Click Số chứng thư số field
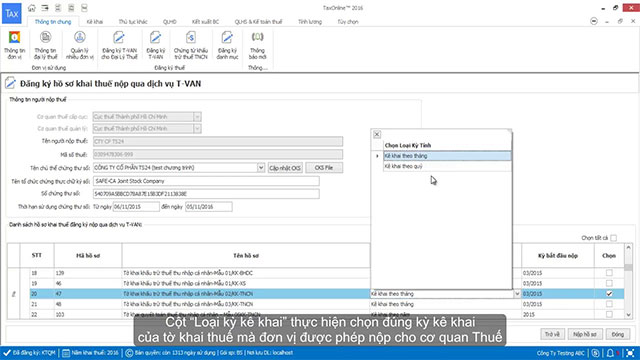Viewport: 640px width, 360px height. pos(206,194)
